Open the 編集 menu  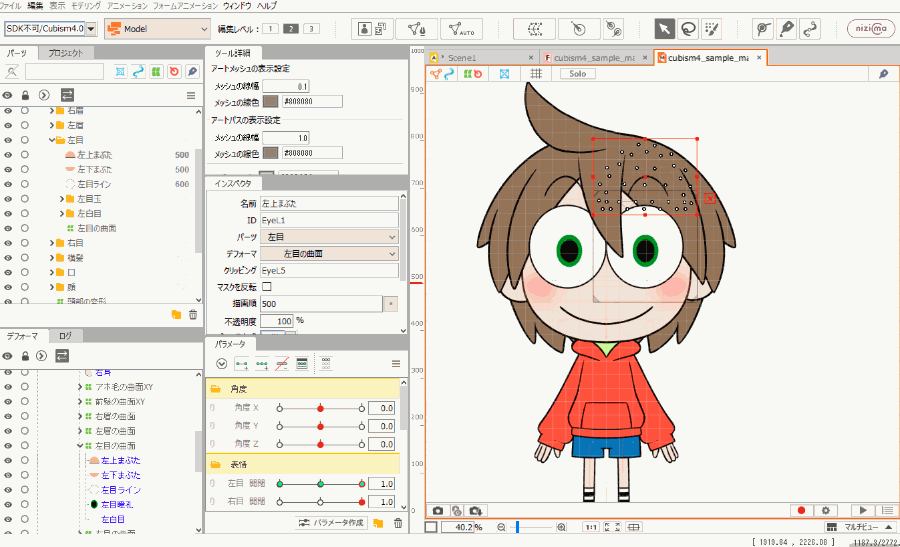click(x=35, y=6)
